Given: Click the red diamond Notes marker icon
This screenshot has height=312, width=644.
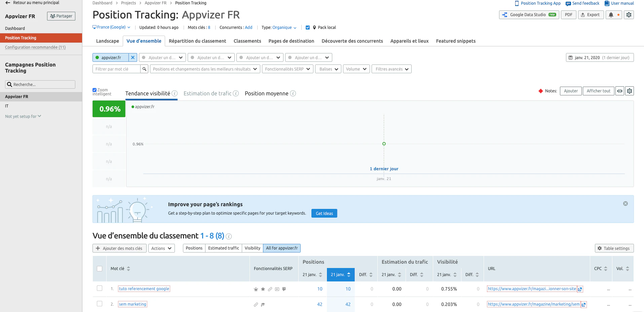Looking at the screenshot, I should coord(541,91).
